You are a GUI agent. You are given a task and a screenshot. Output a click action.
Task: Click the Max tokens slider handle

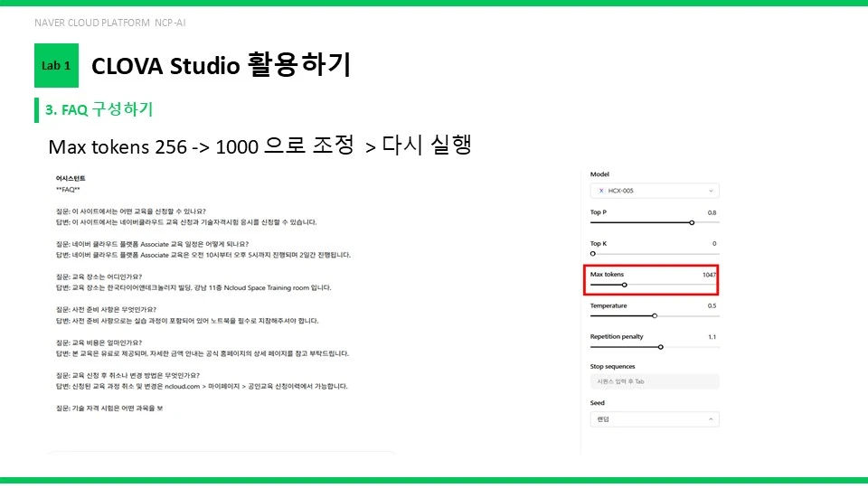(625, 285)
